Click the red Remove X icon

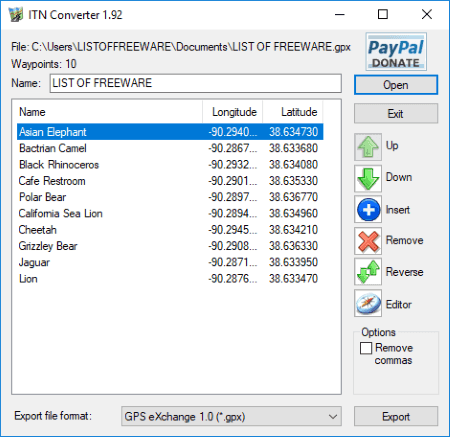(368, 241)
